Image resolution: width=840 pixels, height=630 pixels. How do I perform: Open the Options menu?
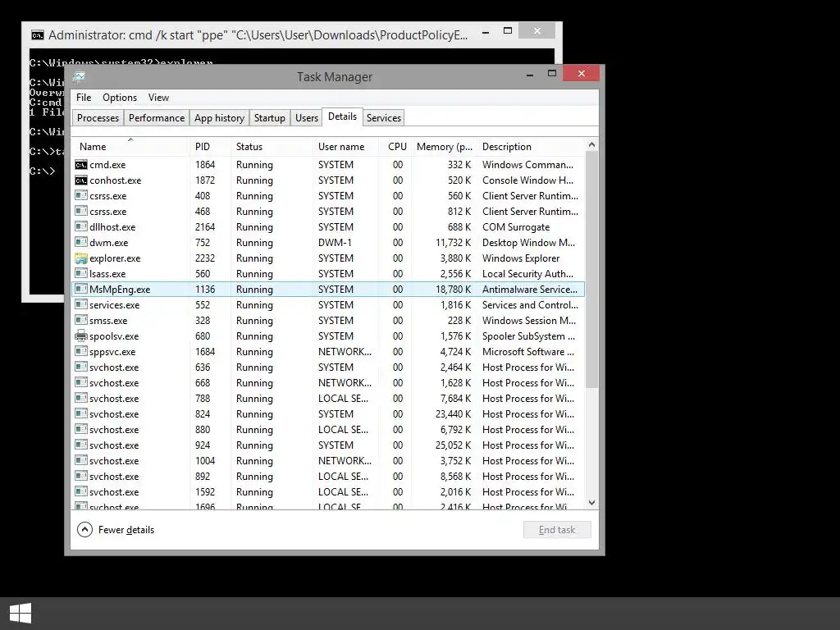point(120,98)
